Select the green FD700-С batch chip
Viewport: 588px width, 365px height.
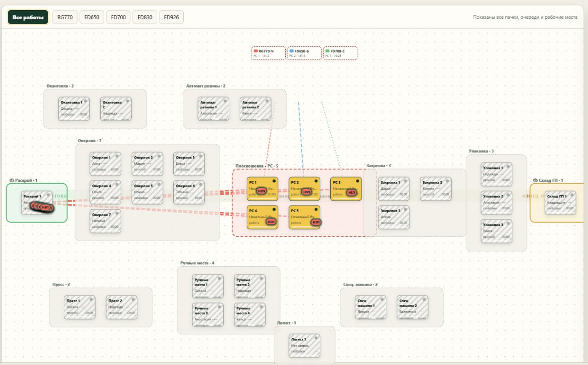[340, 53]
